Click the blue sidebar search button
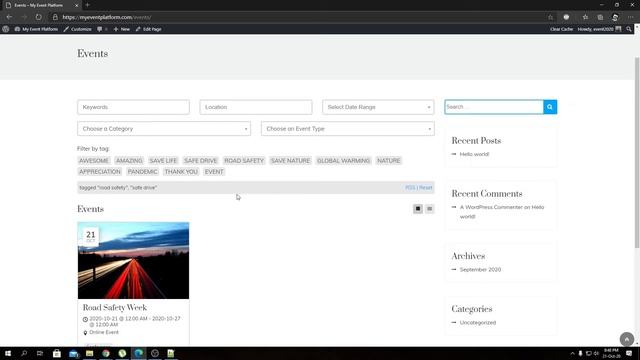The image size is (640, 360). click(x=550, y=107)
